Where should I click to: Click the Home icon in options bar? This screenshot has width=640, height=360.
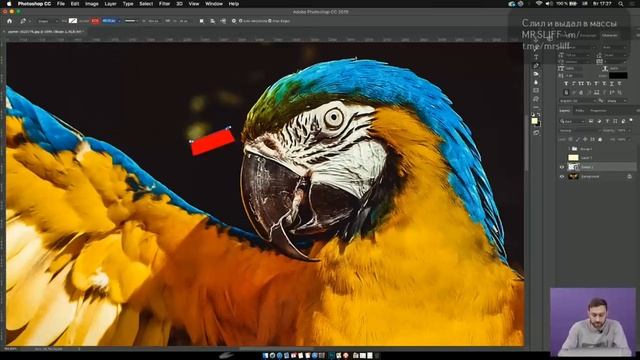pyautogui.click(x=9, y=21)
